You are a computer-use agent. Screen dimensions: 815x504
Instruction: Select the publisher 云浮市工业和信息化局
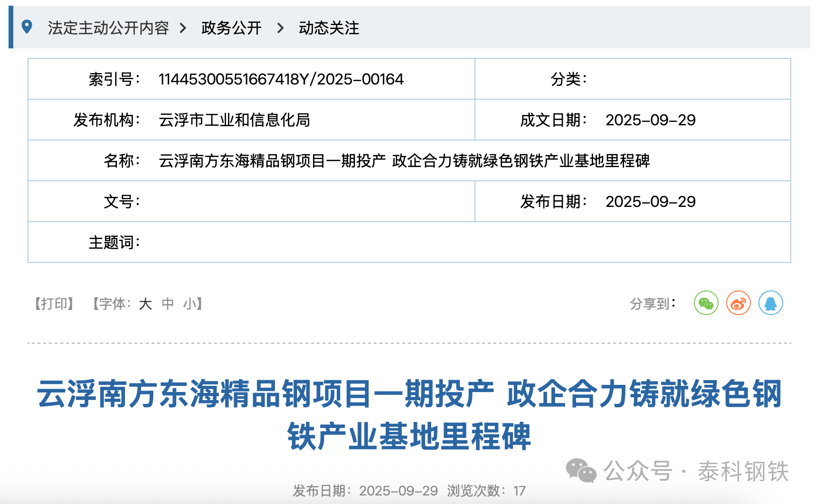click(234, 120)
